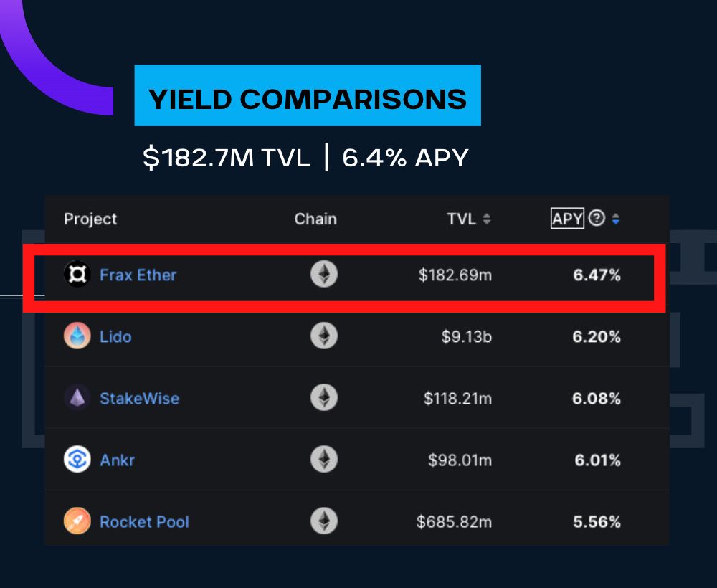Click the StakeWise triangle logo icon

(77, 398)
